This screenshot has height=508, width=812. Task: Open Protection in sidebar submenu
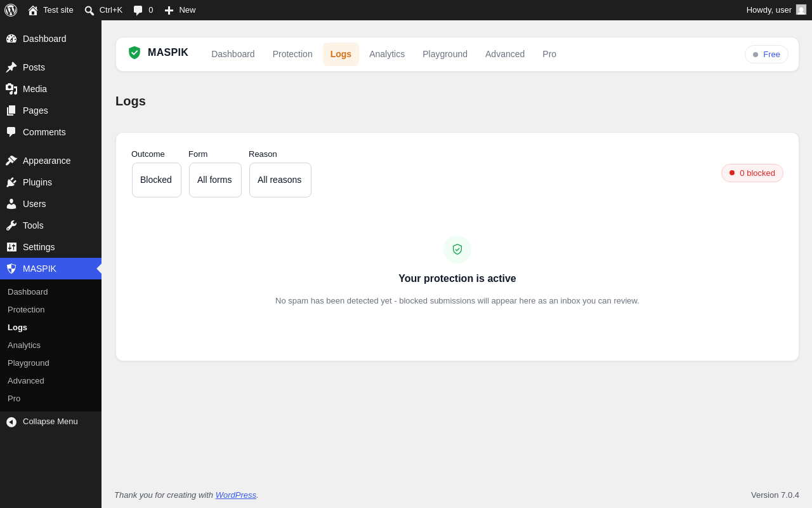click(x=51, y=310)
